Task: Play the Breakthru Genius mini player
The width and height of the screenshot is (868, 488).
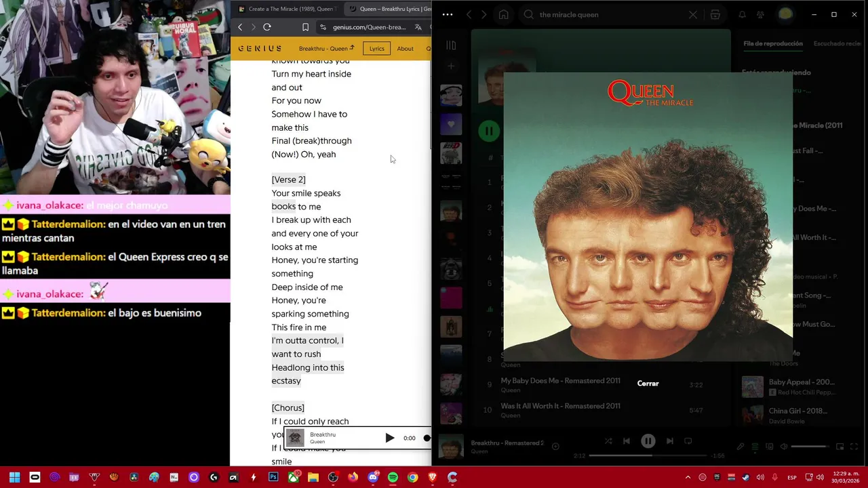Action: point(390,438)
